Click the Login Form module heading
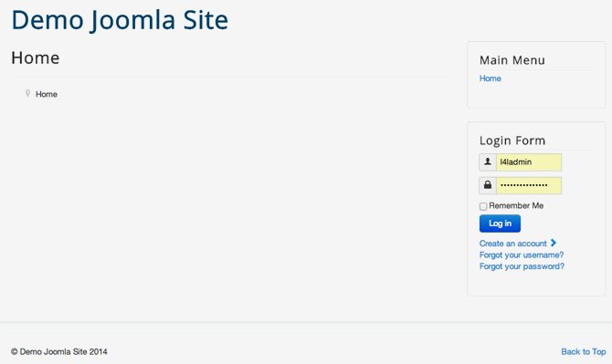Viewport: 612px width, 364px height. click(x=512, y=140)
